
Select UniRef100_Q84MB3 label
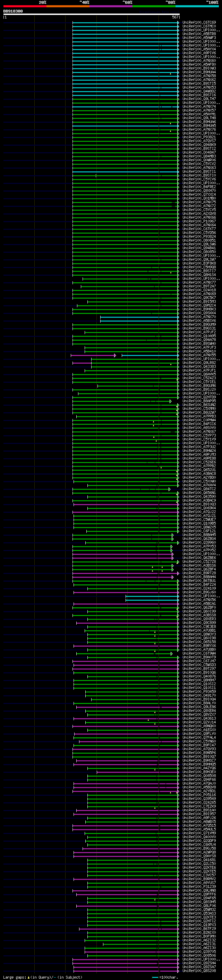tap(199, 156)
